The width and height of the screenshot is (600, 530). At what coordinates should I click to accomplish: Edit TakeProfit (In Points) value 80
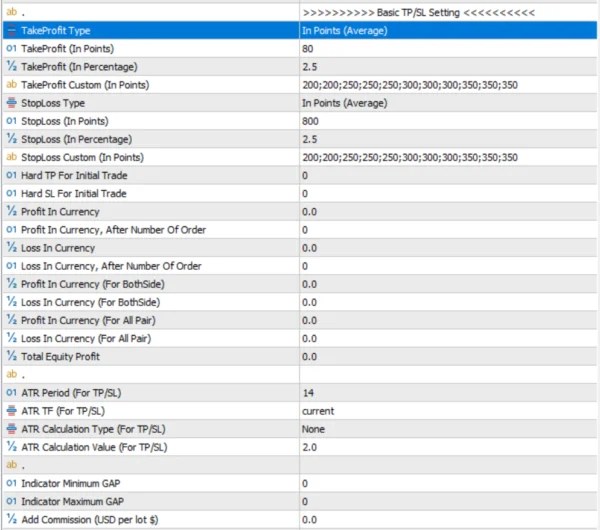(448, 49)
